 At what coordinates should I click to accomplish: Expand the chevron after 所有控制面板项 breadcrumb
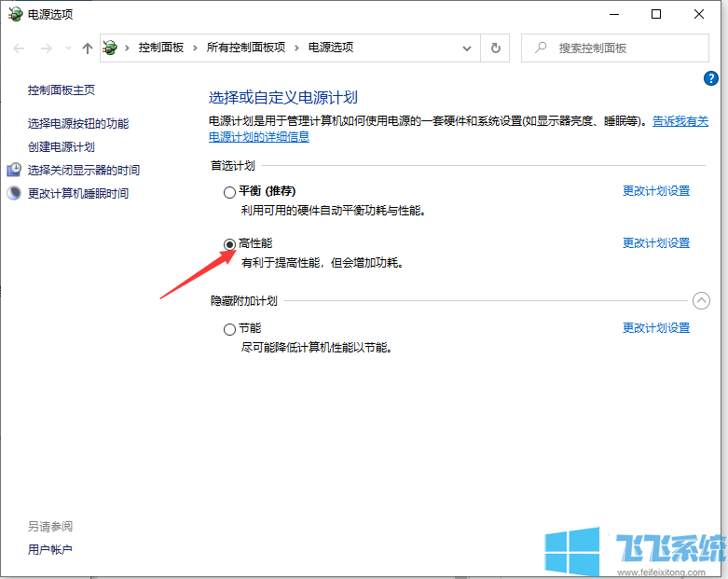[296, 48]
